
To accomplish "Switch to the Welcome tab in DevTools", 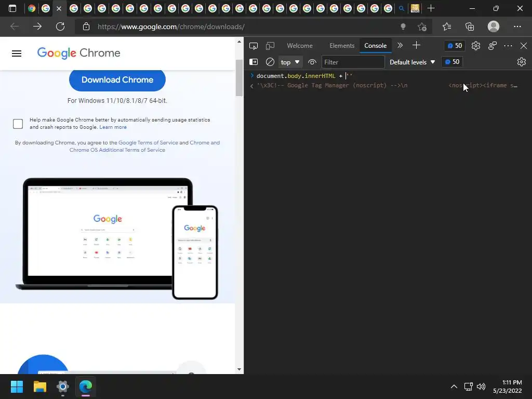I will tap(300, 46).
